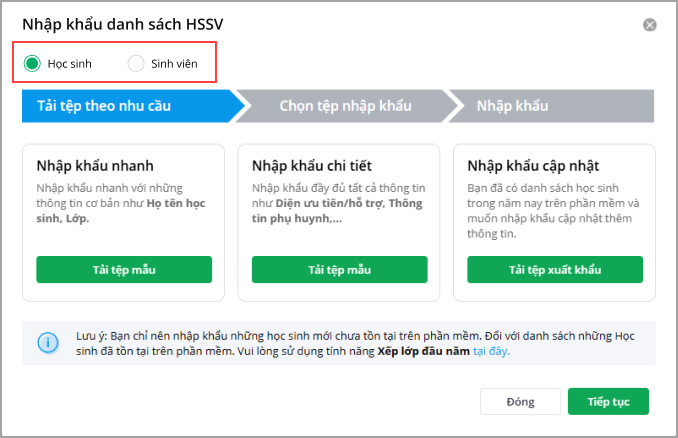Click the blue info icon beside Lưu ý
Viewport: 678px width, 438px height.
(47, 343)
